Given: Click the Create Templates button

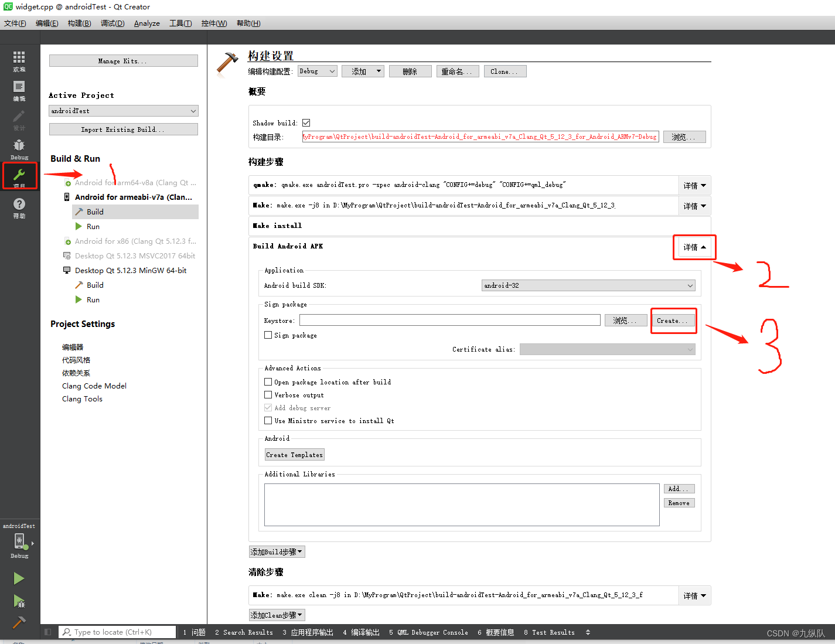Looking at the screenshot, I should coord(295,455).
